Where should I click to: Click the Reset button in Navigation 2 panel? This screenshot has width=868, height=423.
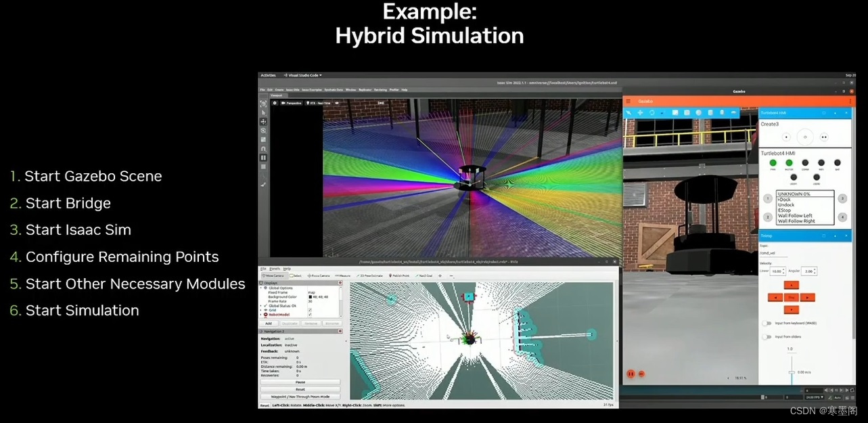tap(300, 389)
